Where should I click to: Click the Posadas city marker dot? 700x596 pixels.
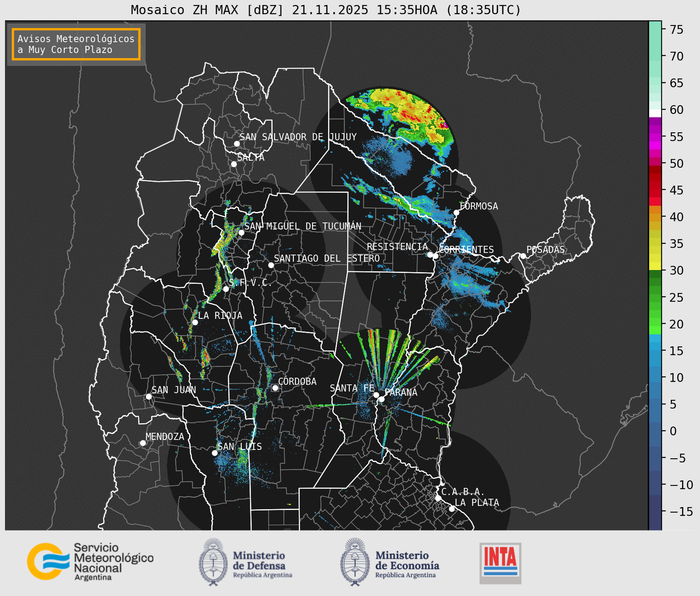point(523,256)
